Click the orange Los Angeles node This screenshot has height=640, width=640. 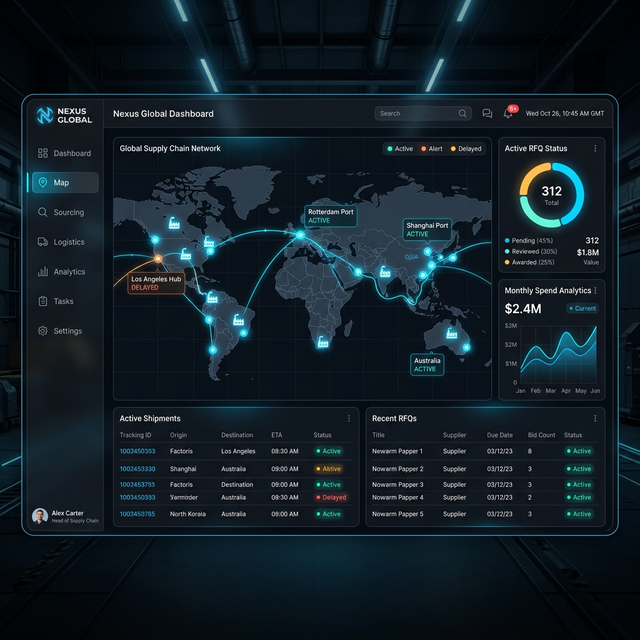(x=158, y=258)
